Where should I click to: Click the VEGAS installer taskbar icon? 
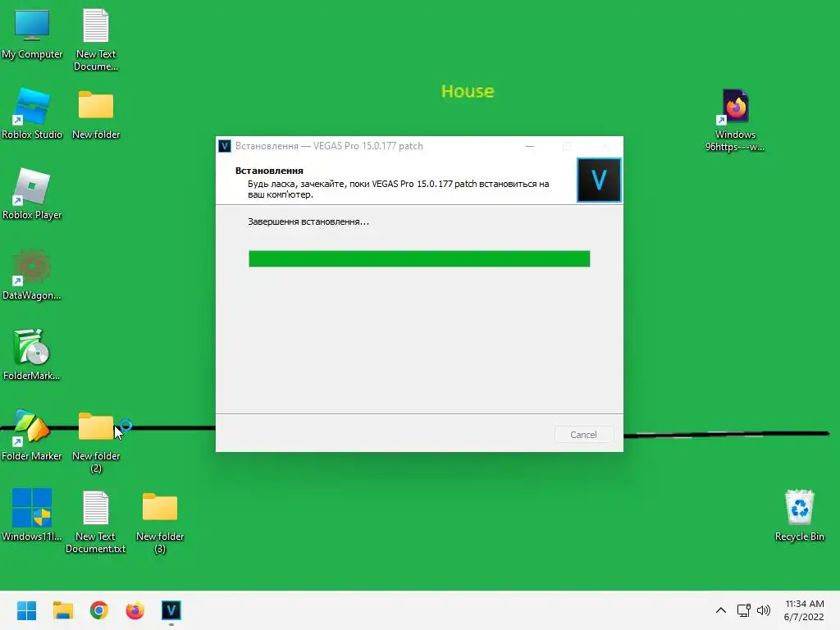(171, 610)
